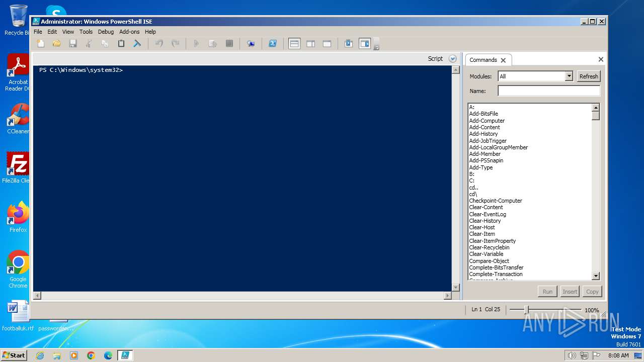
Task: Select Clear-Recyclebin command
Action: [x=489, y=247]
